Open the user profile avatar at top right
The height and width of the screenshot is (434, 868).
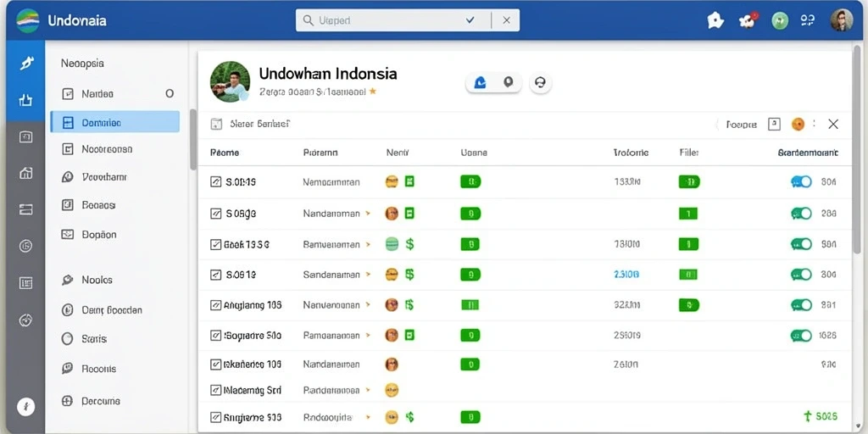coord(842,20)
